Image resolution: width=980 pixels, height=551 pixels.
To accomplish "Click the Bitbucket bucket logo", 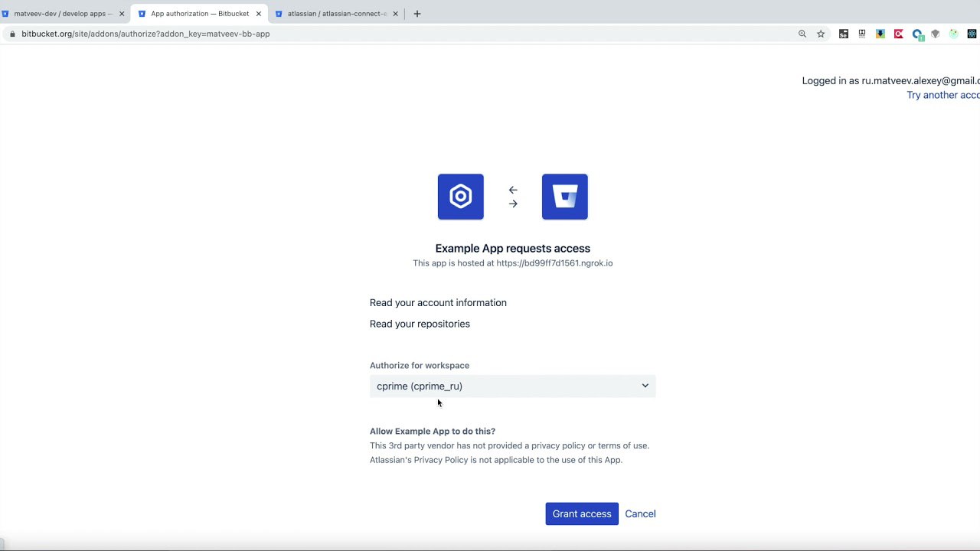I will click(565, 197).
